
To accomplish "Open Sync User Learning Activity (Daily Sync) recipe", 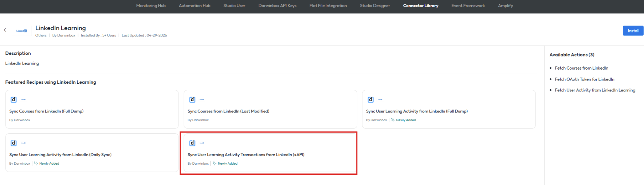I will tap(92, 153).
